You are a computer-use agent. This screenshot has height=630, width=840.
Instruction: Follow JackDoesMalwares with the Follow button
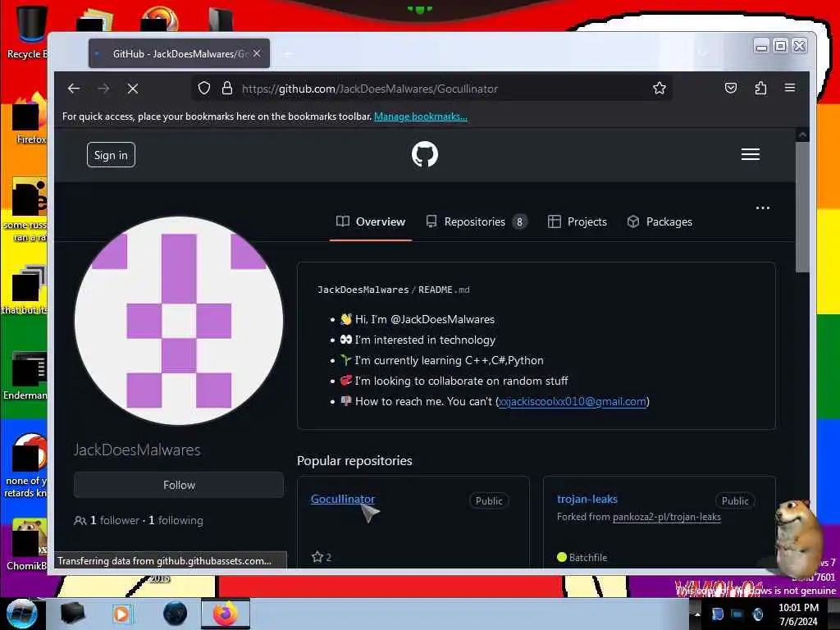pyautogui.click(x=179, y=485)
